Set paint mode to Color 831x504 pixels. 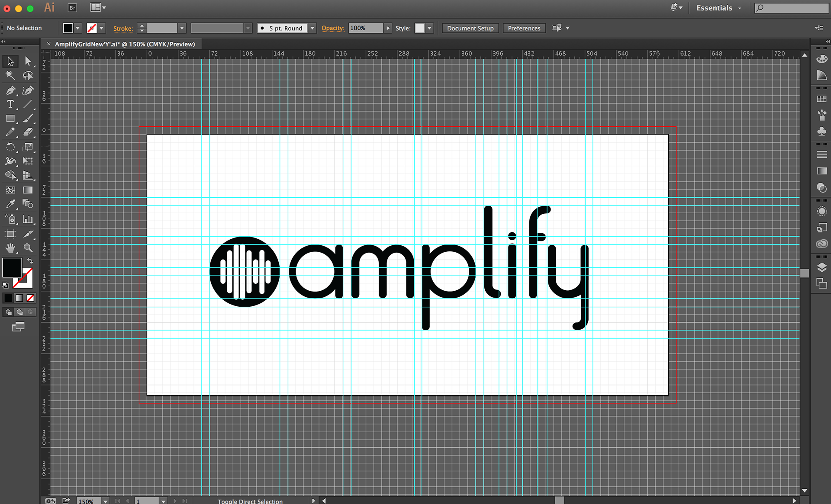pyautogui.click(x=8, y=298)
